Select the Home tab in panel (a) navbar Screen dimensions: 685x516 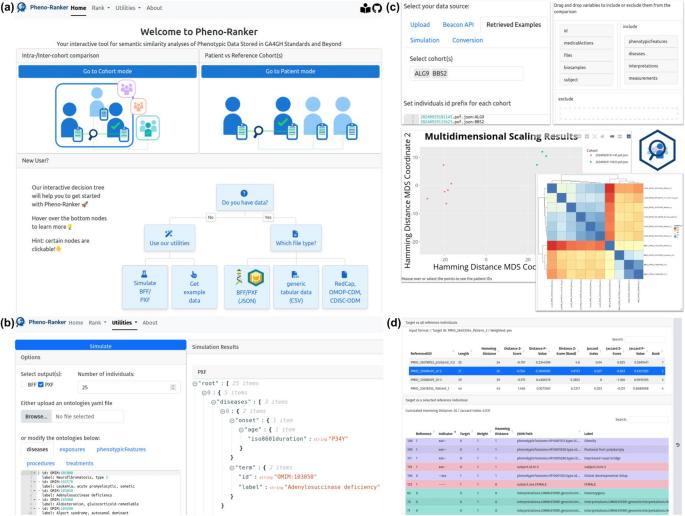78,8
